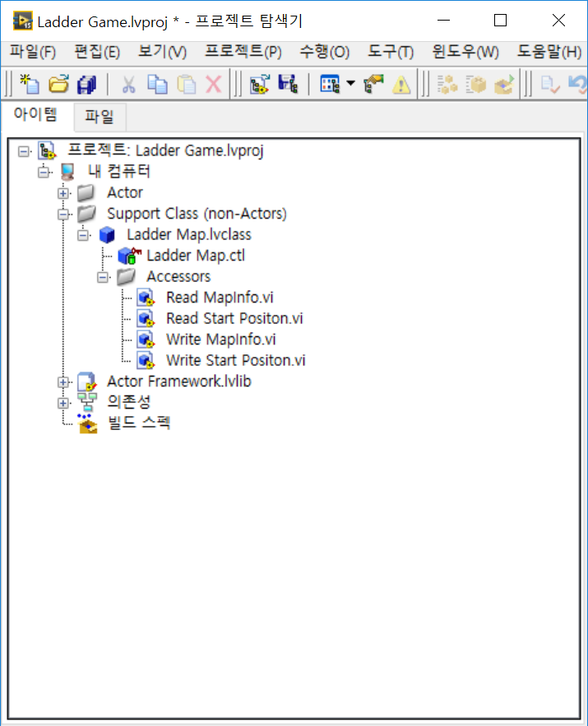Select Read MapInfo.vi
The image size is (588, 726).
220,298
